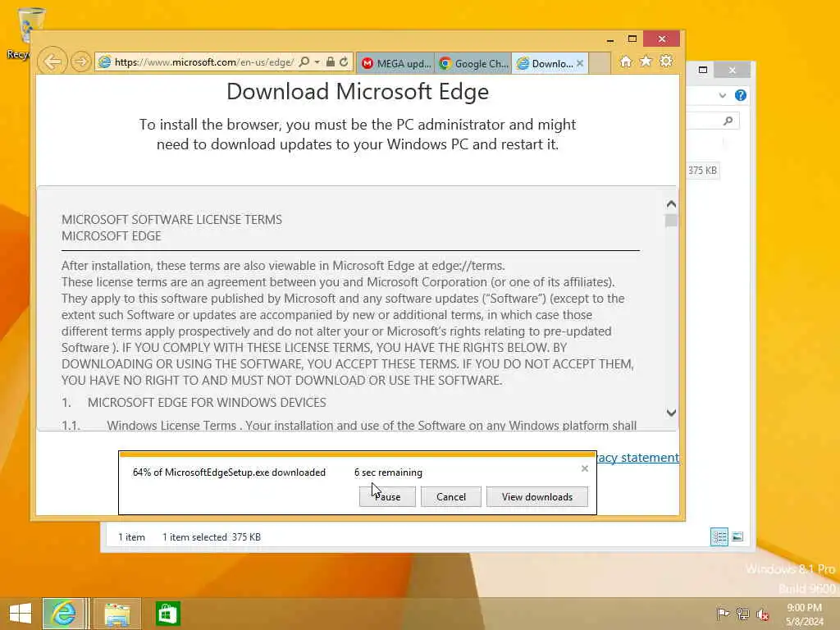Switch File Explorer to details view icon

coord(719,536)
